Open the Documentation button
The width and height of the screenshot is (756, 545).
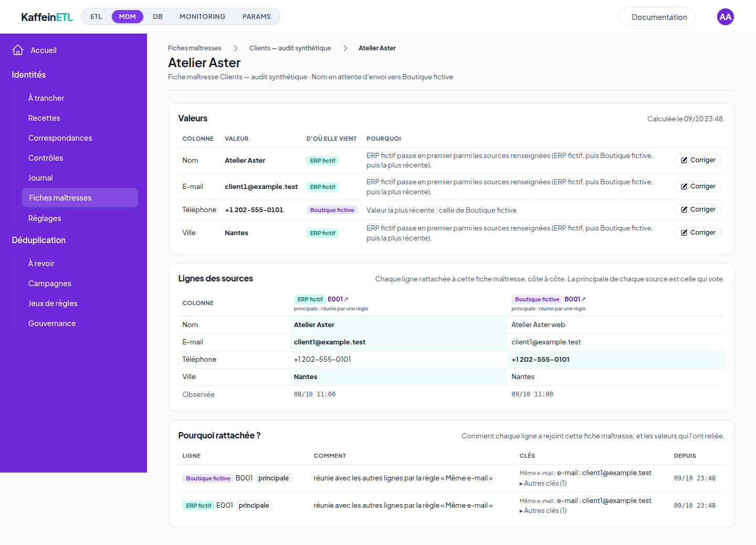657,17
